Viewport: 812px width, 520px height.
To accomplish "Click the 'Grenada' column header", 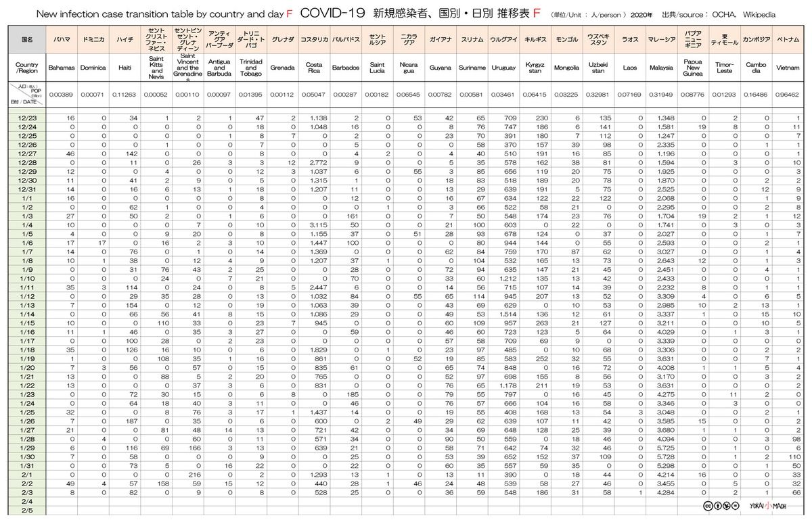I will coord(281,68).
